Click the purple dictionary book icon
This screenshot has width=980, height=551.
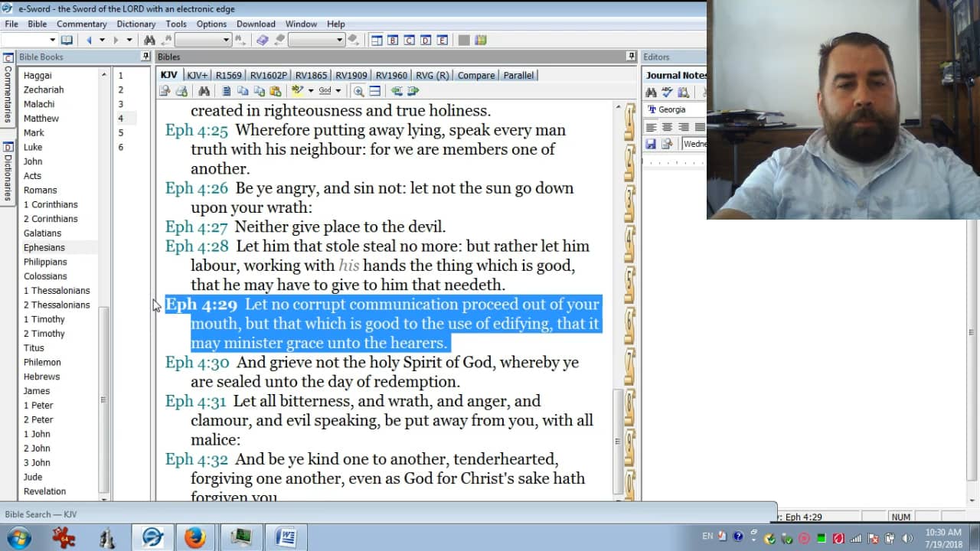263,40
